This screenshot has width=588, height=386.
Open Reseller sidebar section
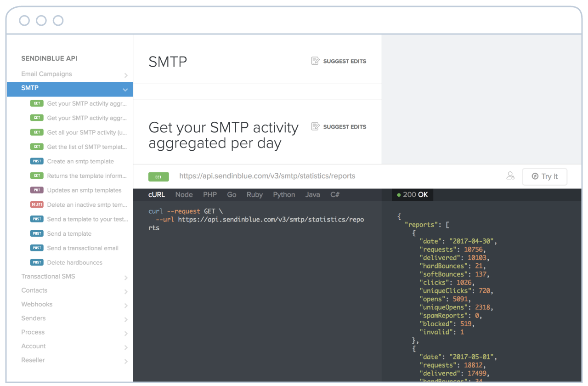tap(33, 360)
